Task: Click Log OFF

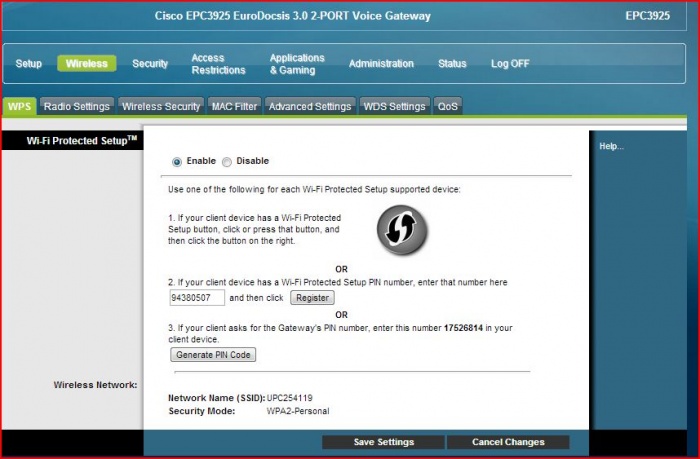Action: tap(510, 63)
